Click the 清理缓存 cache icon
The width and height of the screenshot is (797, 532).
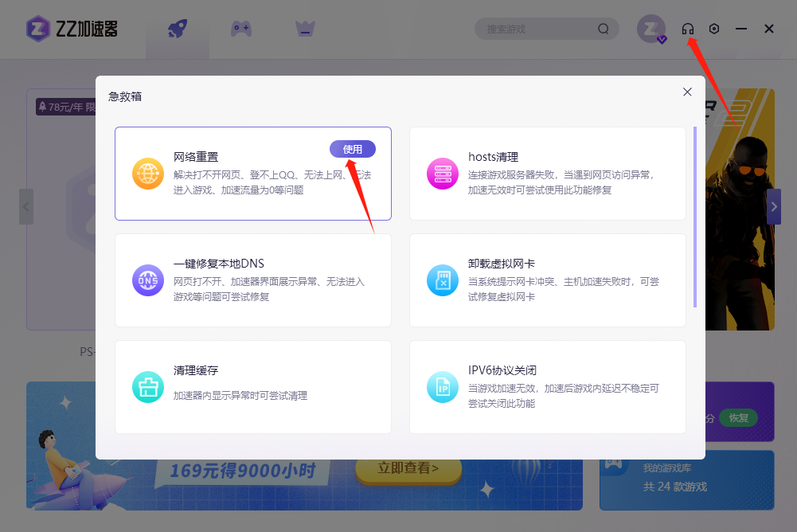pyautogui.click(x=147, y=387)
